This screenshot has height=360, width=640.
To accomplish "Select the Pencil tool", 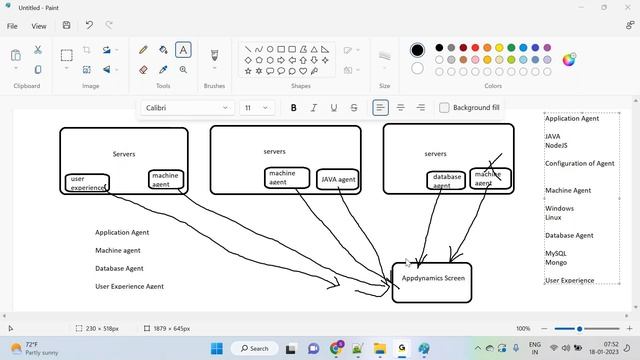I will click(x=143, y=50).
